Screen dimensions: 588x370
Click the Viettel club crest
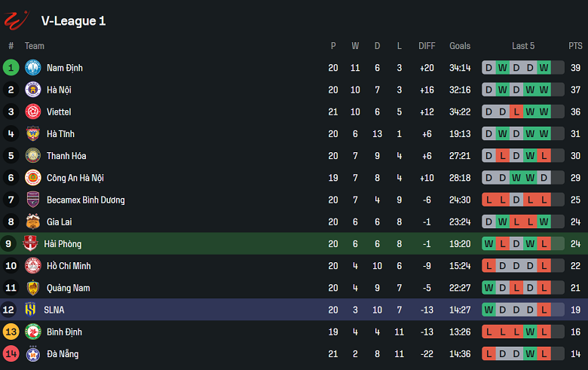pyautogui.click(x=32, y=112)
